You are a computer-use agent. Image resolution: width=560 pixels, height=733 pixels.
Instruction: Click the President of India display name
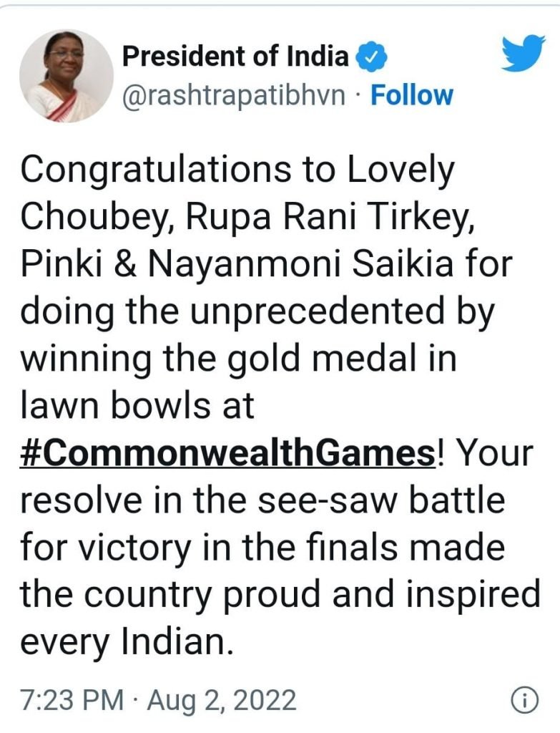(x=236, y=57)
